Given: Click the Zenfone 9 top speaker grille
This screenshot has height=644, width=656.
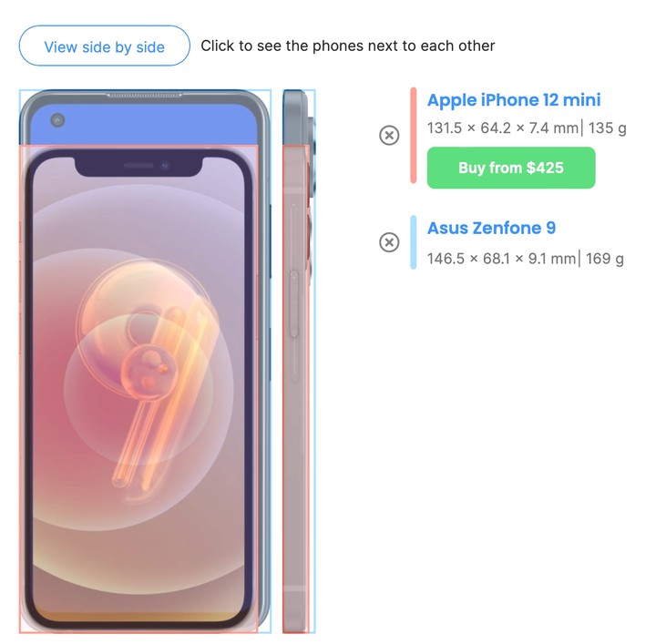Looking at the screenshot, I should (x=144, y=95).
